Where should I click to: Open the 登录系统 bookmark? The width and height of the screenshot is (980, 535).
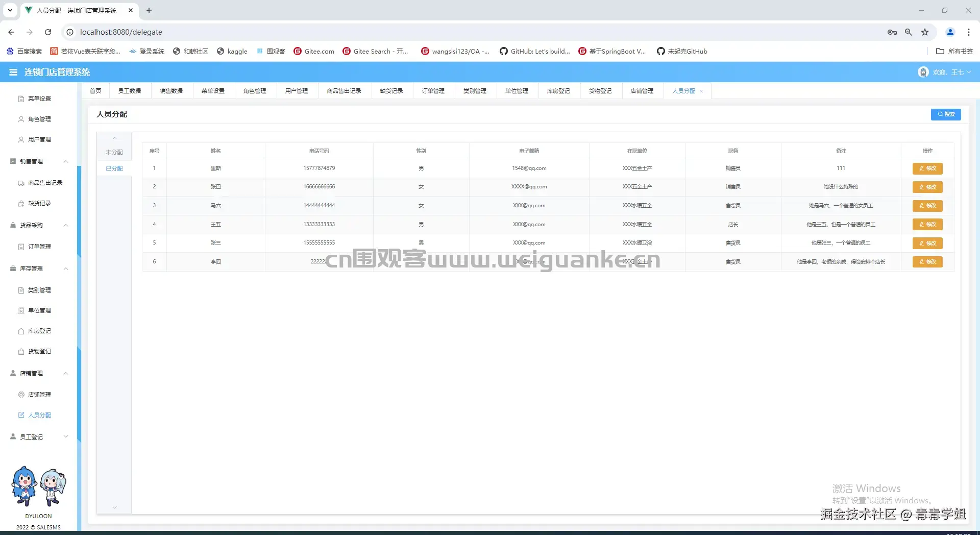(146, 51)
